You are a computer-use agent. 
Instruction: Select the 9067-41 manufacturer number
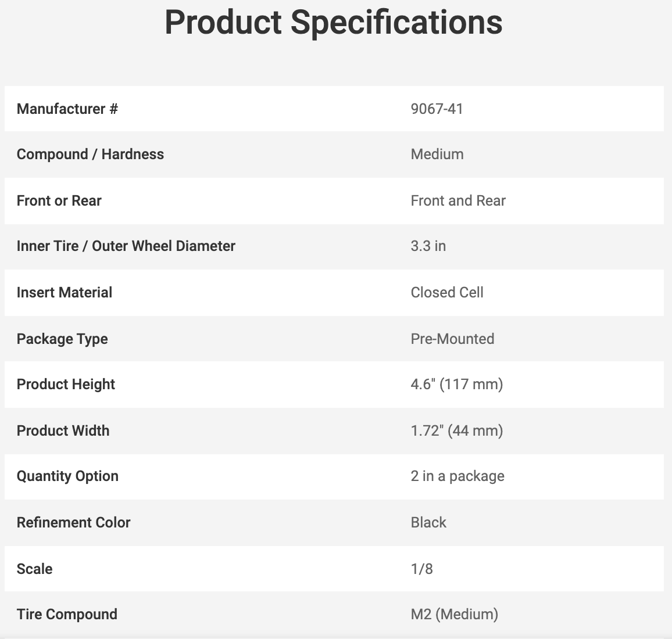pyautogui.click(x=437, y=109)
